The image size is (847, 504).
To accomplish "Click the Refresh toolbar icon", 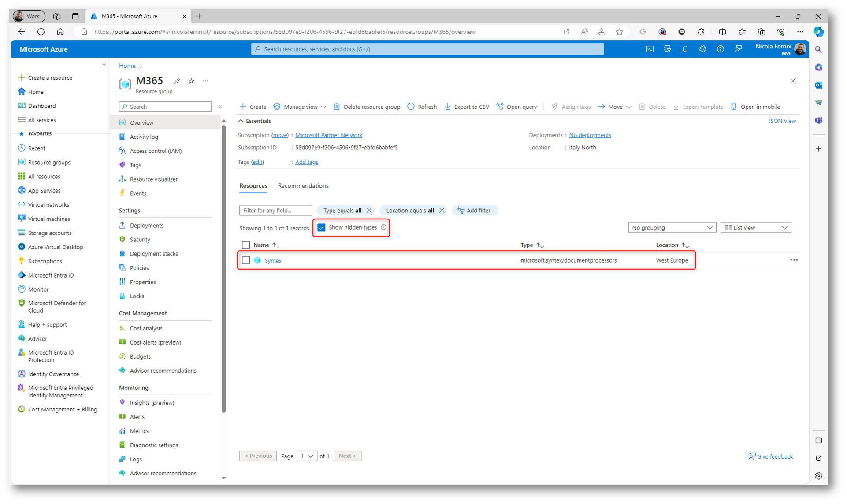I will click(411, 107).
